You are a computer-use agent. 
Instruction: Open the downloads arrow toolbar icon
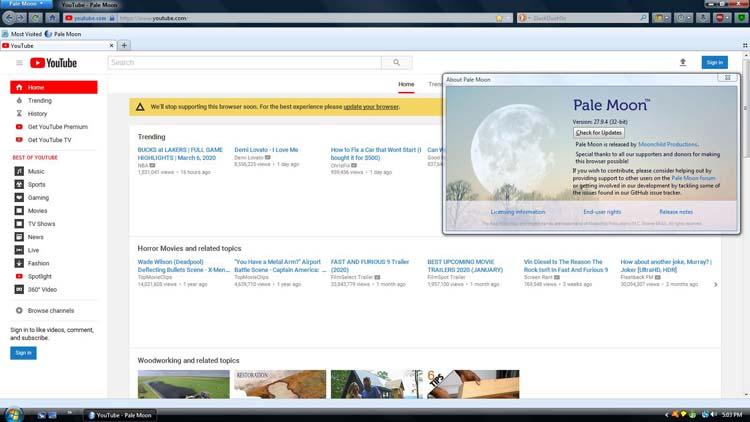point(702,18)
